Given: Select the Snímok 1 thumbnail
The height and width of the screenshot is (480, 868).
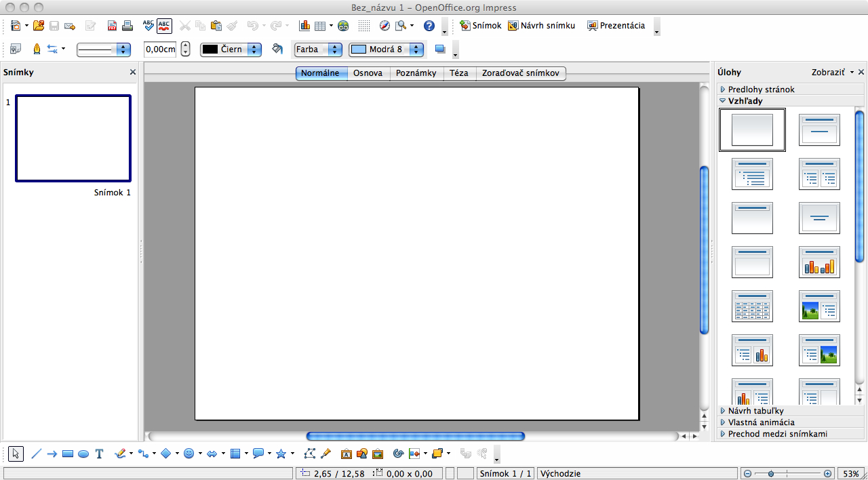Looking at the screenshot, I should (x=73, y=138).
